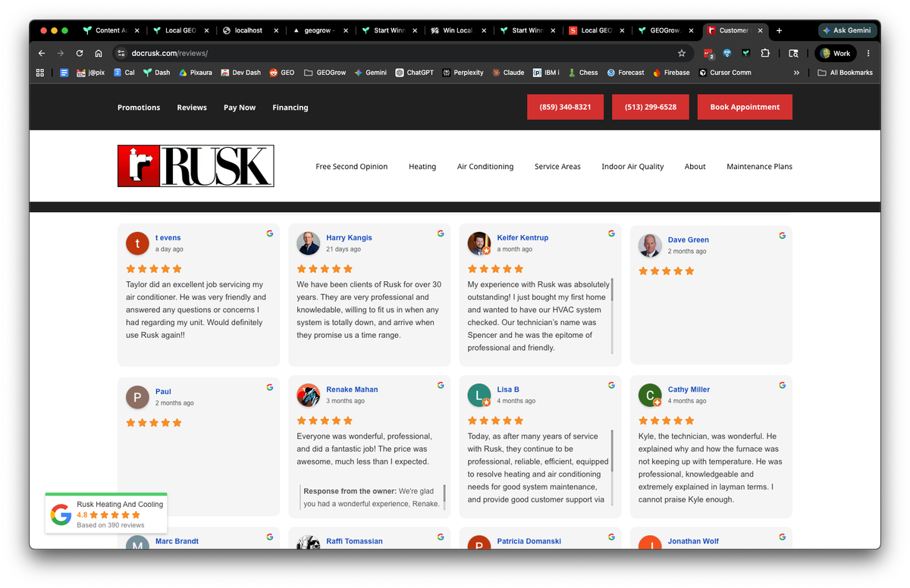View site information icon in address bar
910x588 pixels.
click(121, 54)
